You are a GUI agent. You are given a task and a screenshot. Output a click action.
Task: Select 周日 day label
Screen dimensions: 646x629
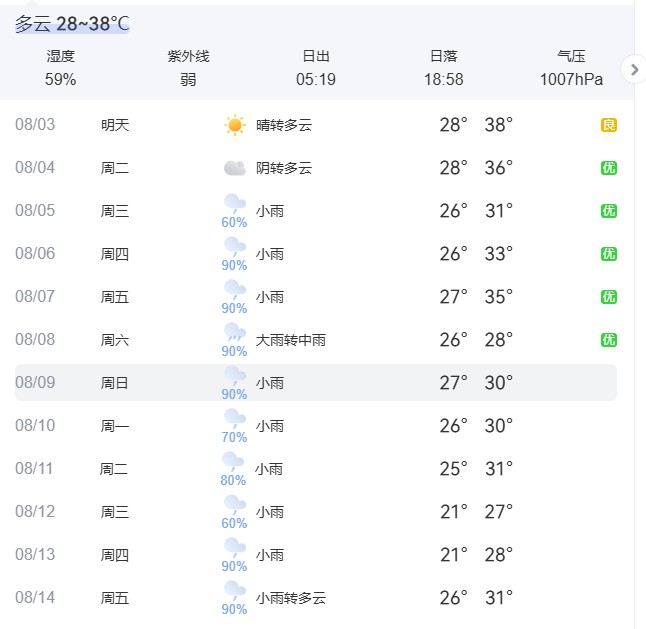pos(115,383)
